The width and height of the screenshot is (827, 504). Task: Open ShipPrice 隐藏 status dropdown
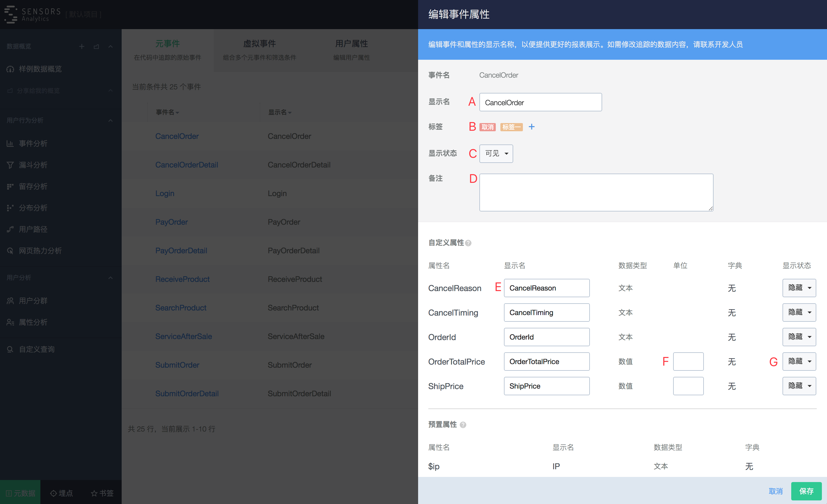799,386
